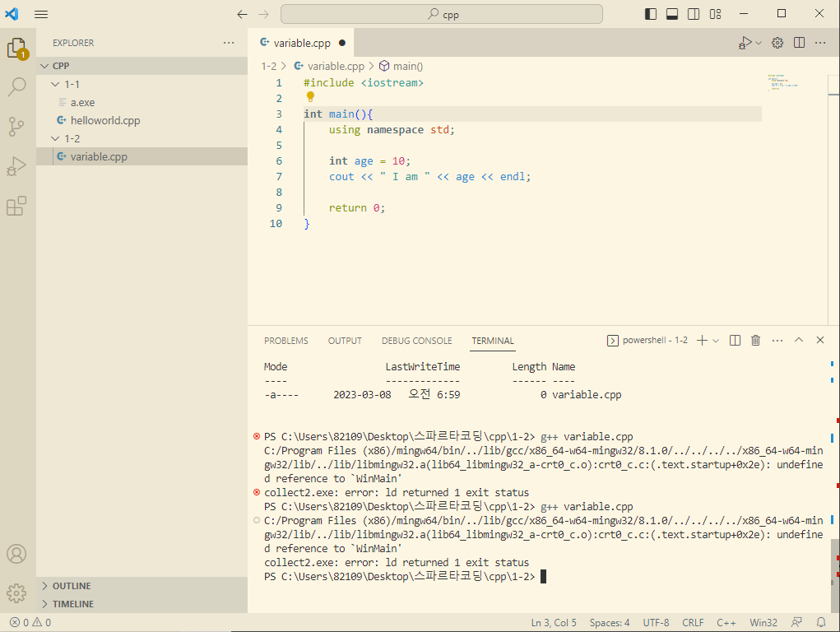Open the Search view in activity bar

point(17,87)
